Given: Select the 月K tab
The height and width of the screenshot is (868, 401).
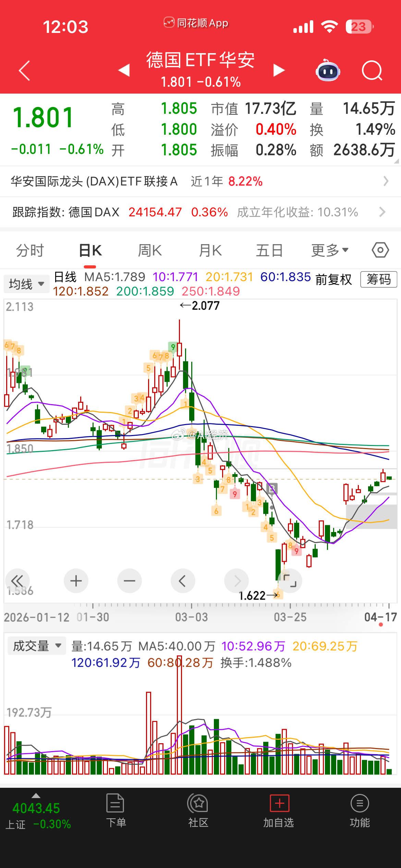Looking at the screenshot, I should point(210,250).
